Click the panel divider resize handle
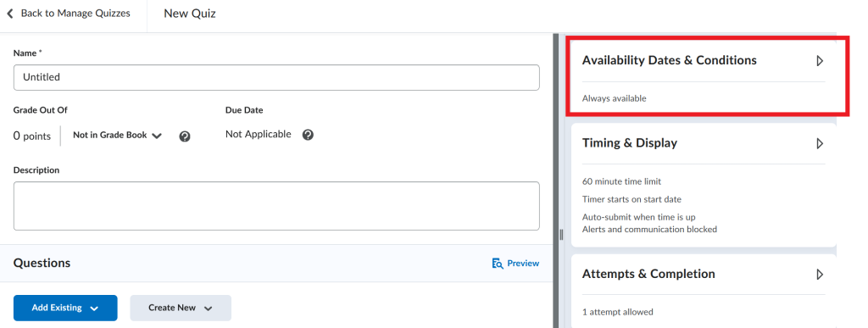The width and height of the screenshot is (868, 328). (561, 235)
